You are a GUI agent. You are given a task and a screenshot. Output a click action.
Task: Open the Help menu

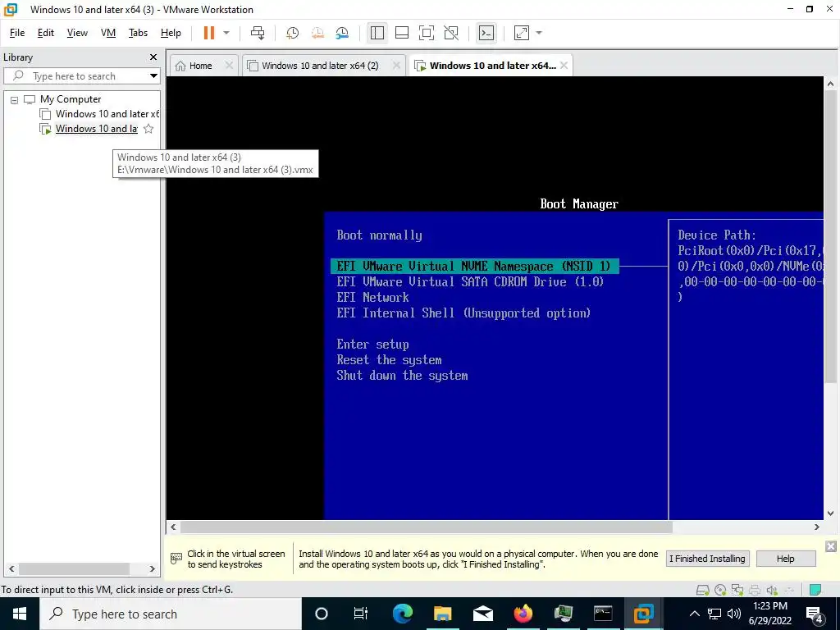(171, 33)
